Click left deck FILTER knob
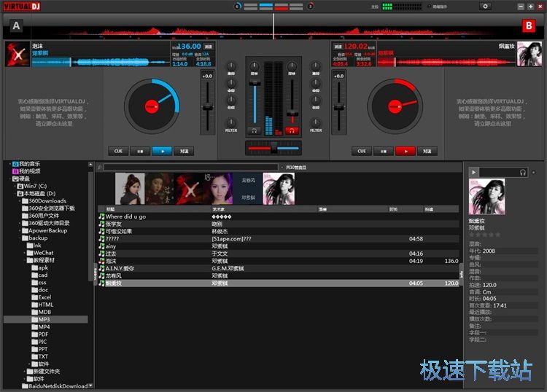Screen dimensions: 547x392 pyautogui.click(x=231, y=122)
